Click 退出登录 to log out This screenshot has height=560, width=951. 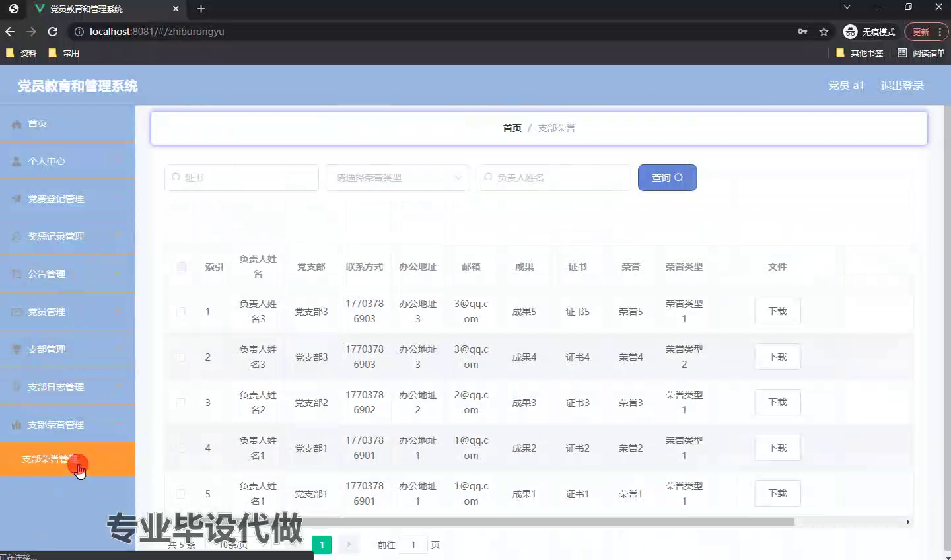(x=902, y=86)
